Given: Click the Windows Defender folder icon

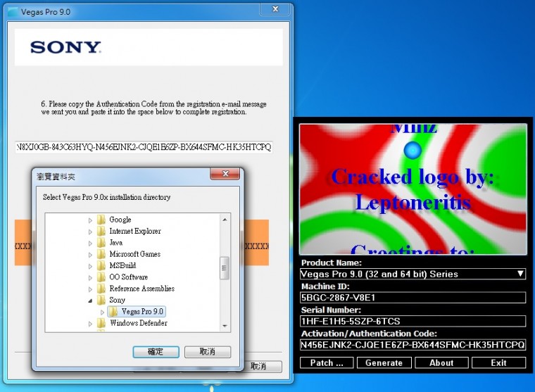Looking at the screenshot, I should (x=101, y=323).
